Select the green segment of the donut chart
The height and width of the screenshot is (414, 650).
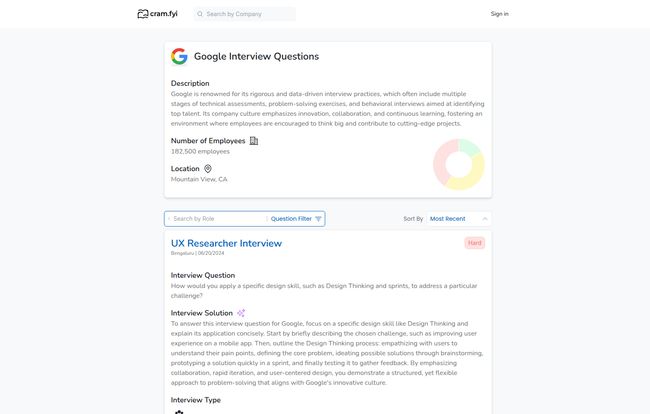pyautogui.click(x=469, y=146)
